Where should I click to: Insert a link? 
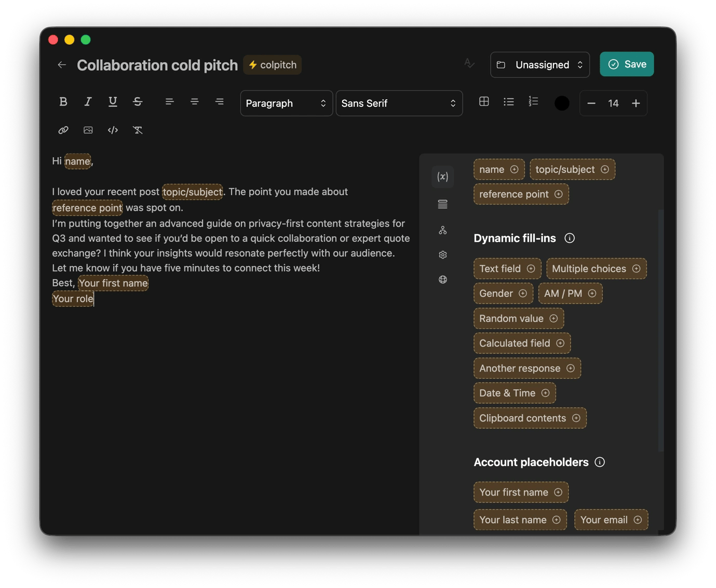[63, 130]
